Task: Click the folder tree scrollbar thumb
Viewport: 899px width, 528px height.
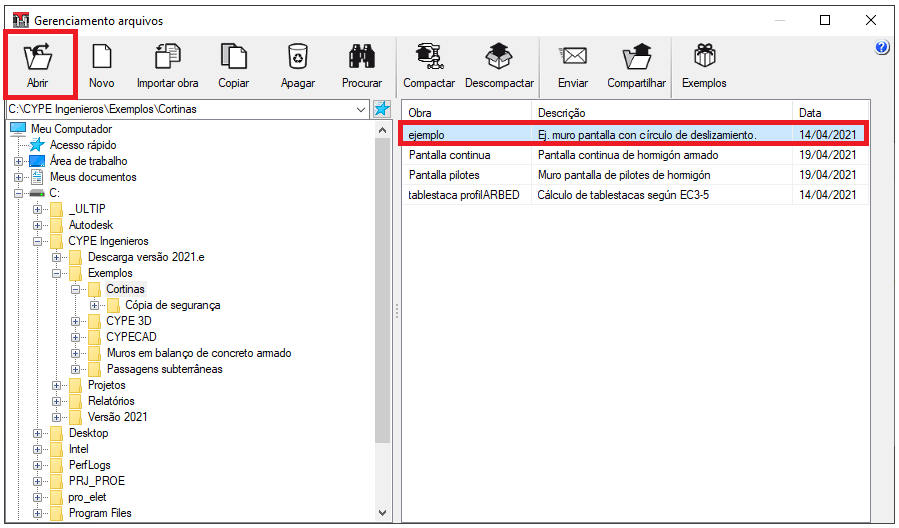Action: point(382,291)
